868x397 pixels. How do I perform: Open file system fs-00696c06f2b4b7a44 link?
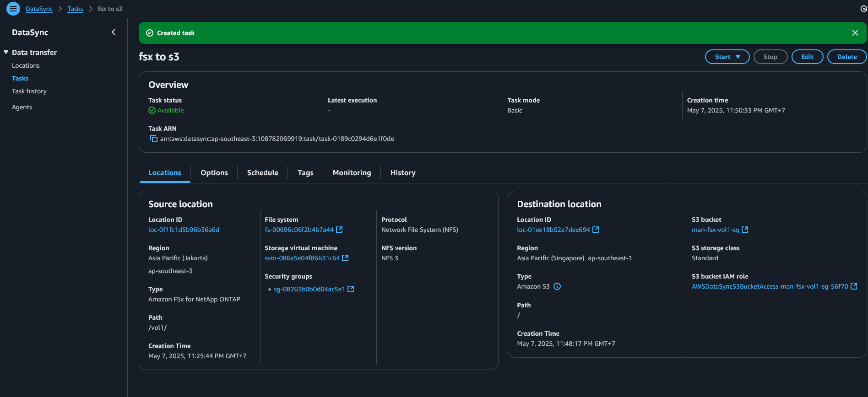[299, 230]
